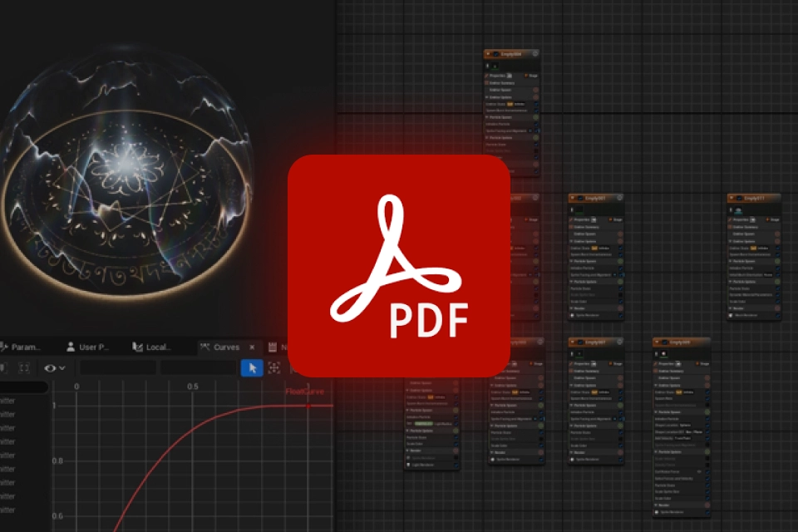Collapse the Empty011 emitter node arrow
The width and height of the screenshot is (798, 532).
[x=731, y=198]
